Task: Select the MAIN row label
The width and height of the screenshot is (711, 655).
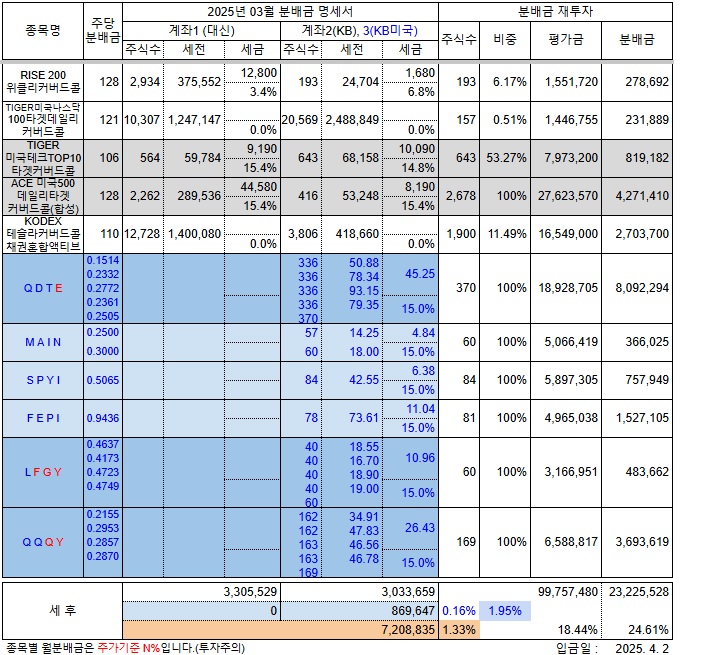Action: coord(43,342)
